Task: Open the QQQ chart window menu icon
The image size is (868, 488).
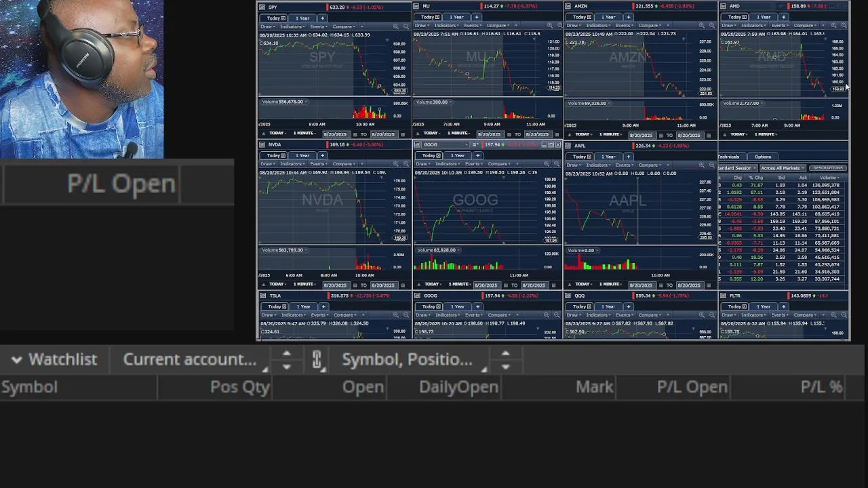Action: click(x=568, y=296)
